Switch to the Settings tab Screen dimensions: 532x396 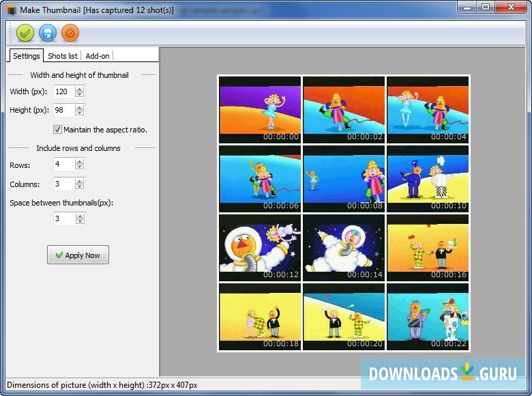click(x=26, y=56)
